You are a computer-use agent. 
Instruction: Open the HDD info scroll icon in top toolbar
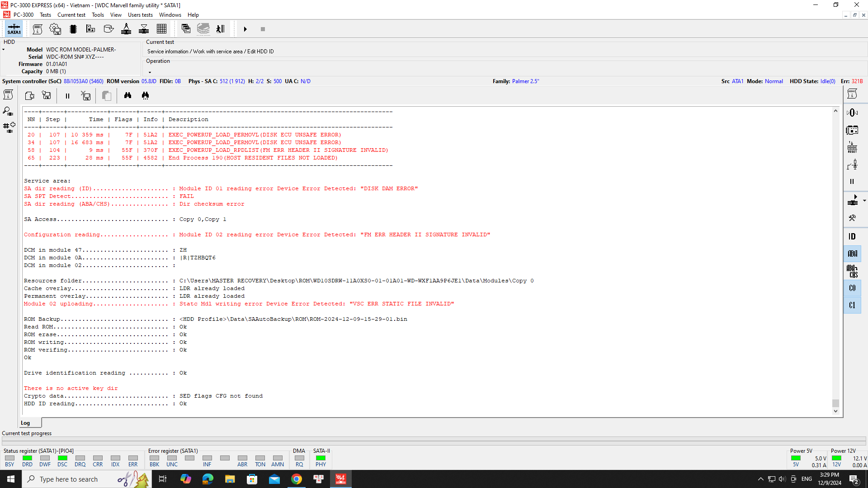pos(38,29)
